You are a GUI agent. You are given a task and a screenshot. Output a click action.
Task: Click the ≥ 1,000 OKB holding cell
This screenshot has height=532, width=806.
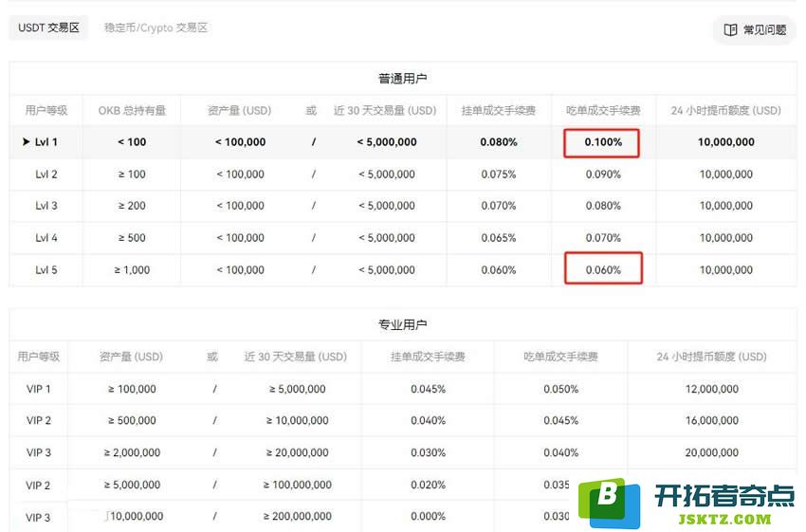pos(132,270)
